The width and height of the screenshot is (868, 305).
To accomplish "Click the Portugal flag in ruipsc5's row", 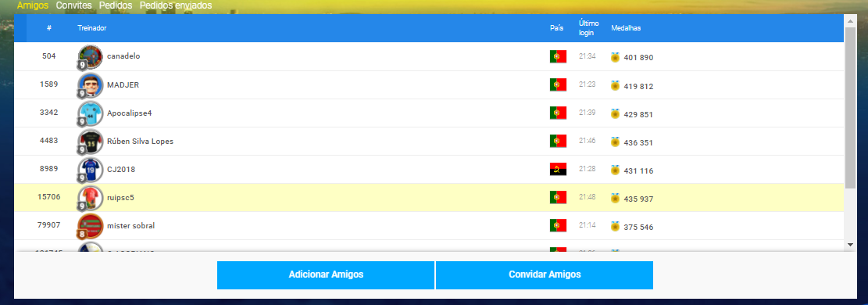I will pos(558,197).
